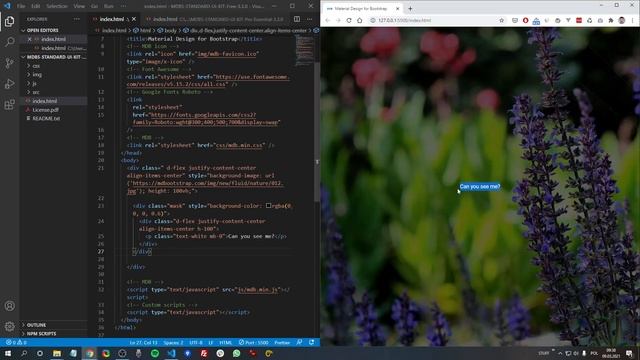Open the editor's more actions ellipsis

click(x=309, y=19)
